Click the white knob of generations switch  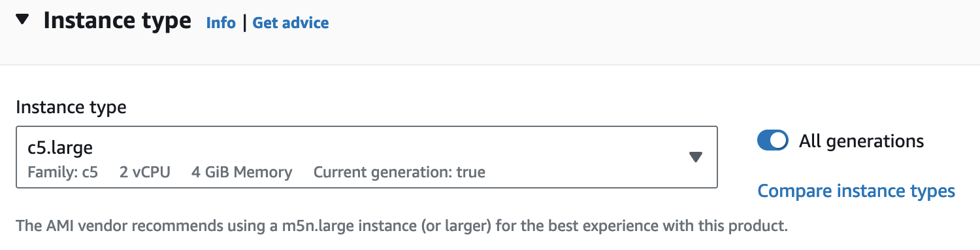(779, 141)
